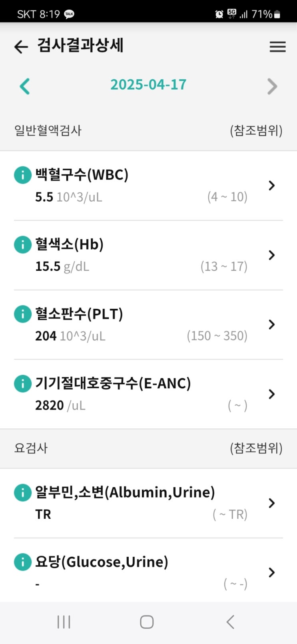This screenshot has height=644, width=297.
Task: Go to previous date with green chevron
Action: click(25, 86)
